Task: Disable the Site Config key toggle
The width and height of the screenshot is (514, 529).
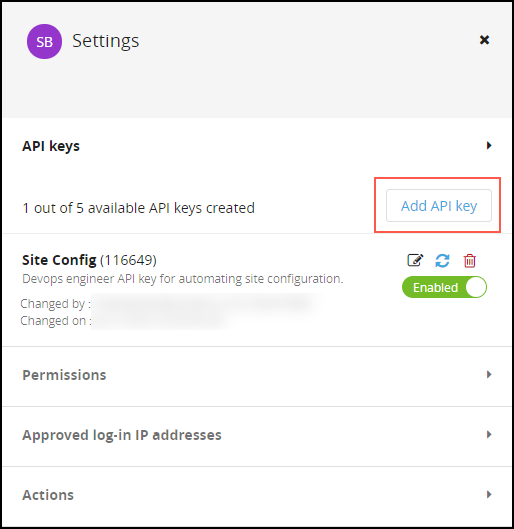Action: tap(444, 287)
